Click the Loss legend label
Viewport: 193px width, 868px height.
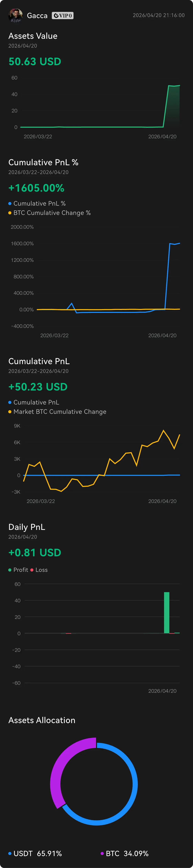(x=41, y=570)
